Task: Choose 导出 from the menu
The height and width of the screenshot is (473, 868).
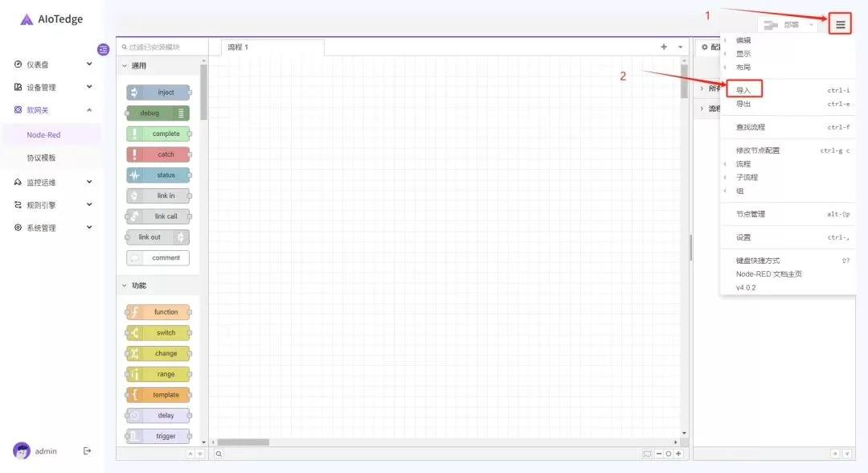Action: click(x=743, y=104)
